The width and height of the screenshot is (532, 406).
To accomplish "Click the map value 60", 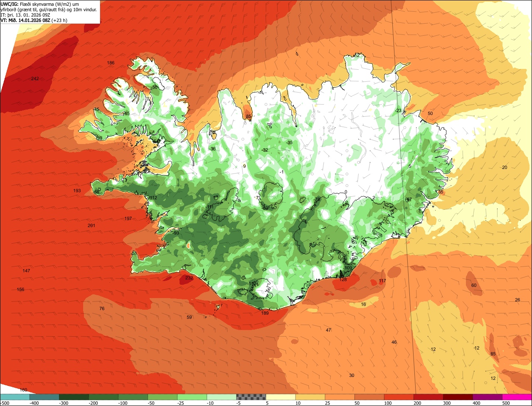I will coord(474,285).
